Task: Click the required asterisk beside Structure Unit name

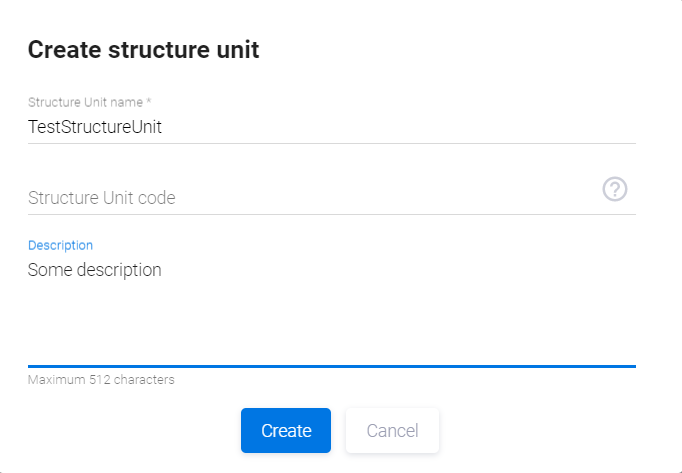Action: (x=148, y=102)
